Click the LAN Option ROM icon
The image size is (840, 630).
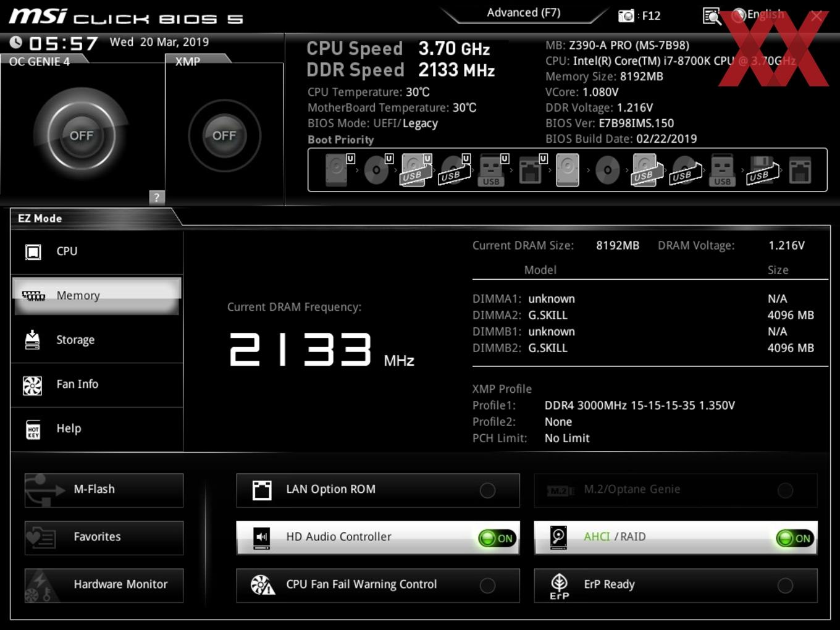pos(262,490)
